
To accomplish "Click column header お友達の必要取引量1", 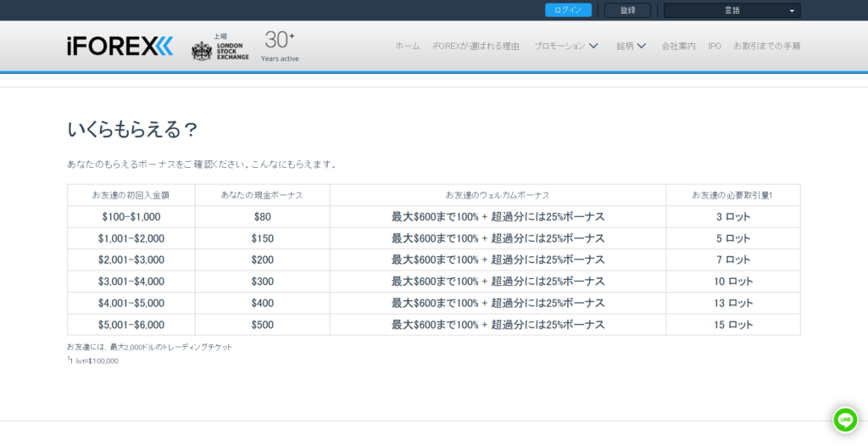I will click(732, 195).
